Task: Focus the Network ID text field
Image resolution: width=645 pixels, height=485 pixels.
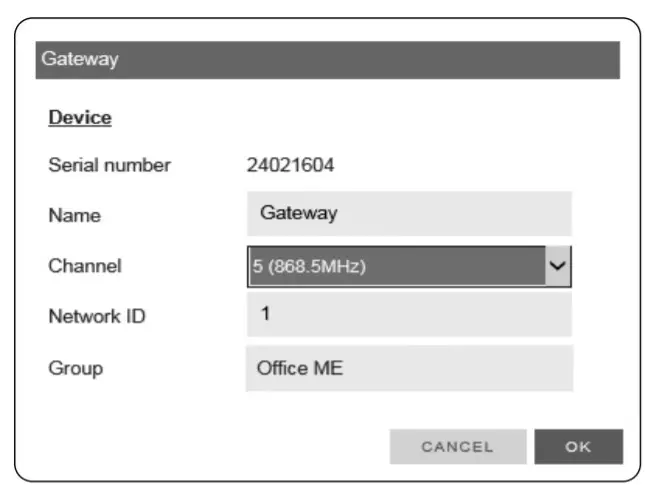Action: point(409,315)
